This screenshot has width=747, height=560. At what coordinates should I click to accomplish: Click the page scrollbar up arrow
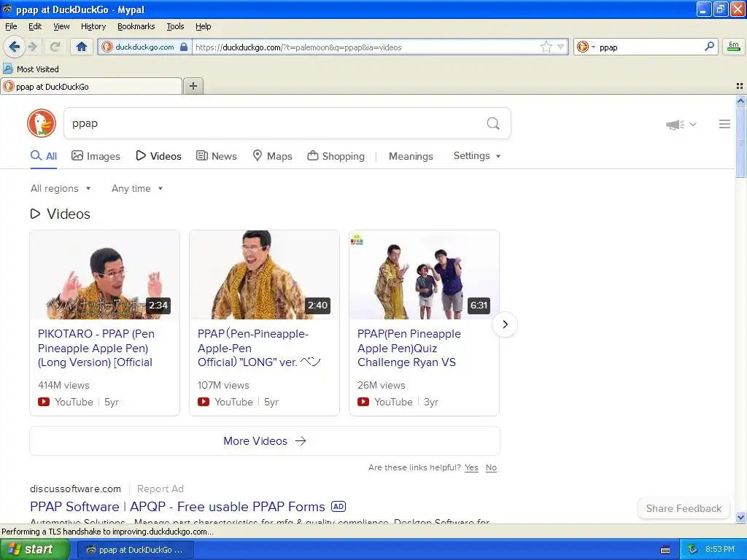pos(740,101)
